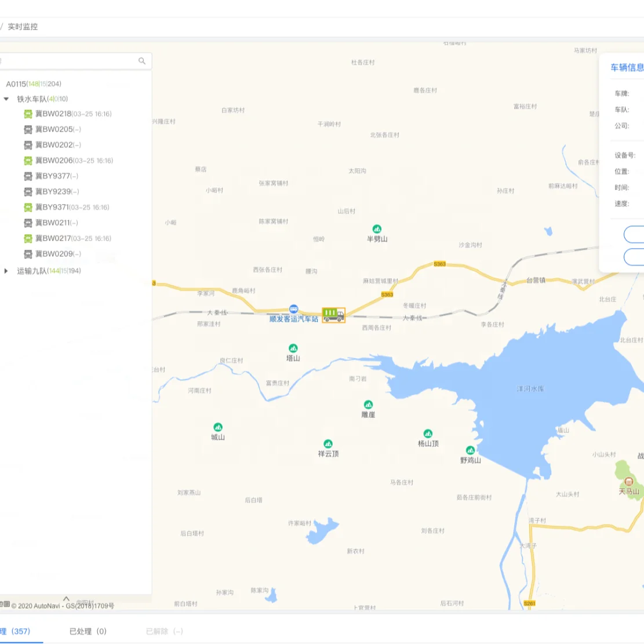Click the 天马山 scenic spot icon
The height and width of the screenshot is (644, 644).
coord(629,482)
